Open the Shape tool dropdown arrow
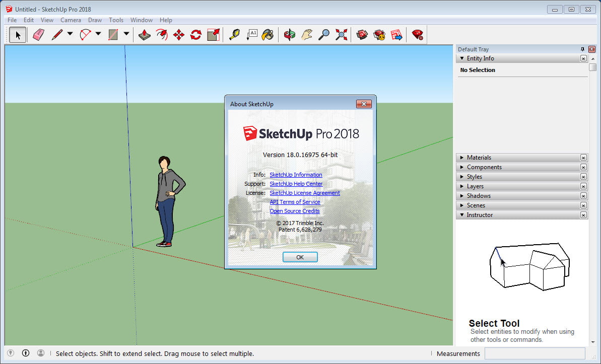This screenshot has width=601, height=364. (x=126, y=34)
